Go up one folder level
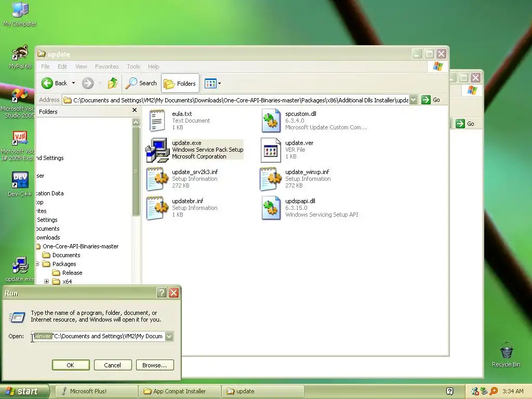Image resolution: width=532 pixels, height=399 pixels. click(113, 83)
